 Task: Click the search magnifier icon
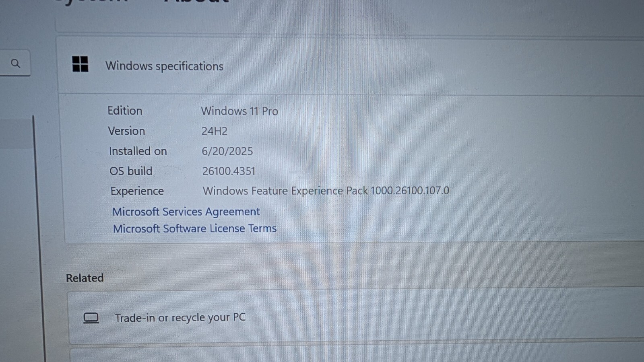[x=16, y=64]
